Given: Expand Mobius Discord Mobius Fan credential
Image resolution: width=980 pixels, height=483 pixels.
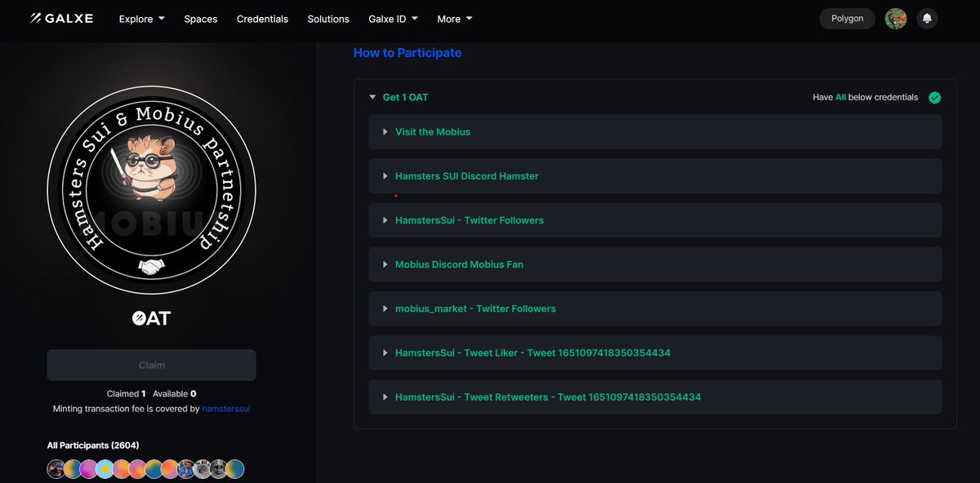Looking at the screenshot, I should (x=655, y=264).
